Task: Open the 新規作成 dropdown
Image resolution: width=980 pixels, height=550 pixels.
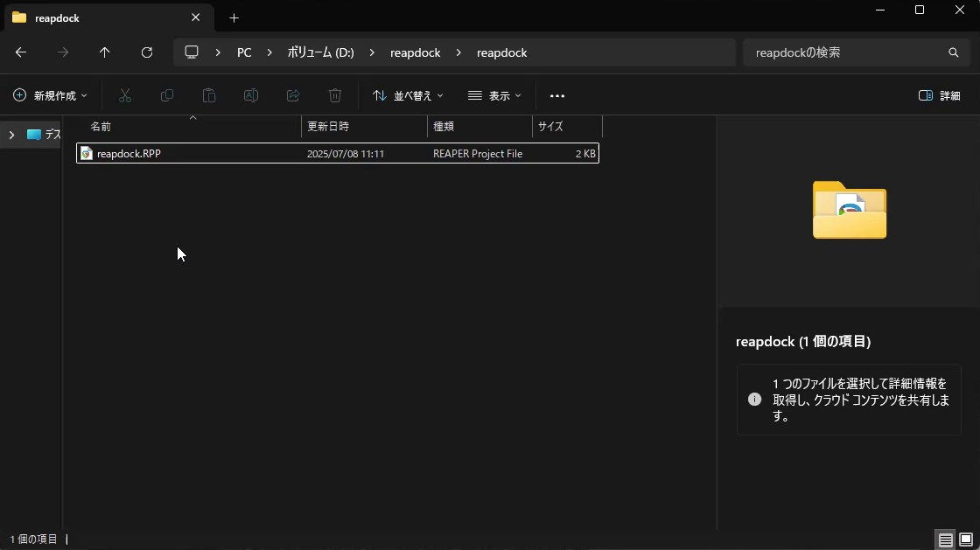Action: pyautogui.click(x=50, y=95)
